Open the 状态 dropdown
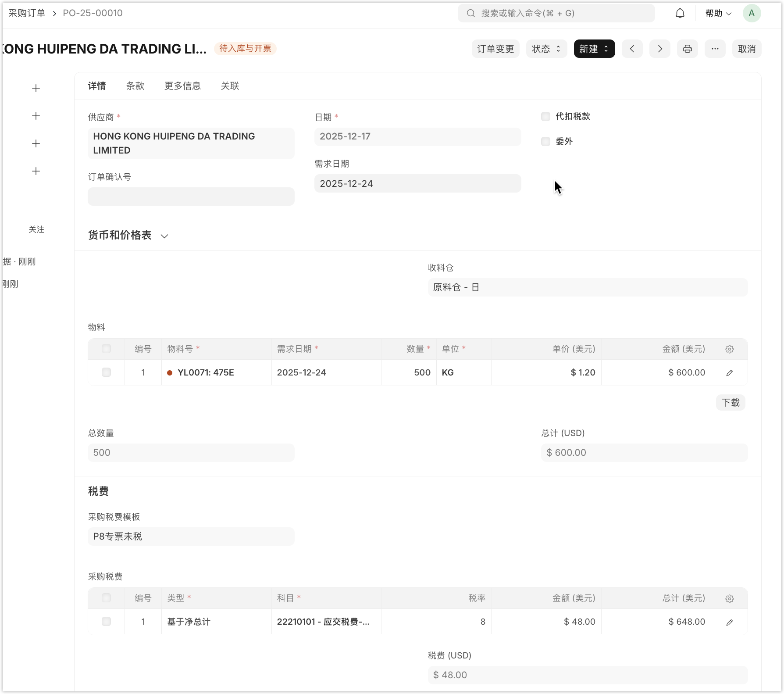The image size is (784, 694). 546,49
